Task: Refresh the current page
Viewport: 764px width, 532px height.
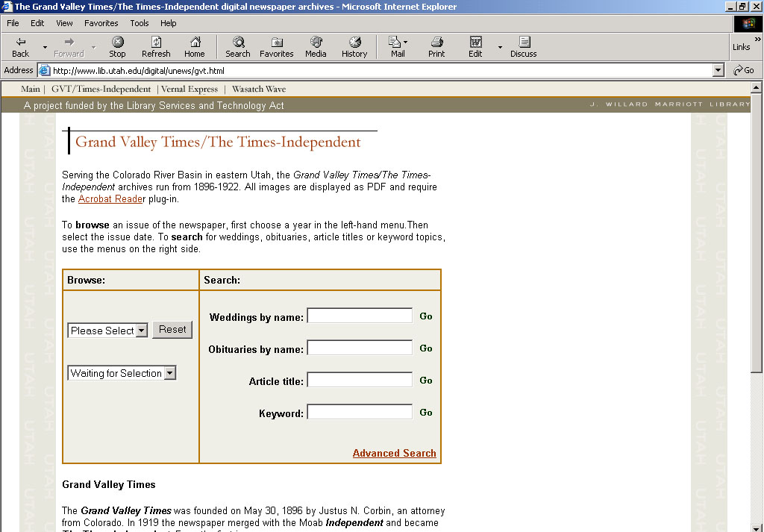Action: pyautogui.click(x=156, y=47)
